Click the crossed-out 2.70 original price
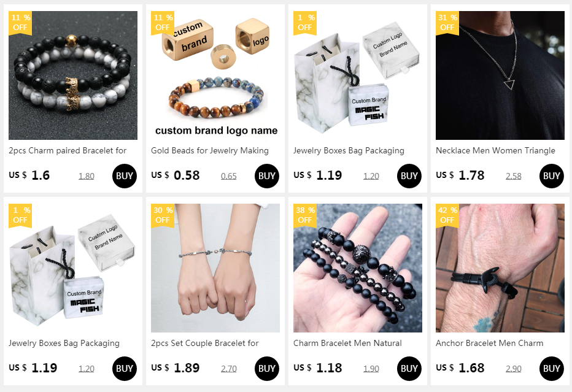The width and height of the screenshot is (572, 392). [229, 369]
